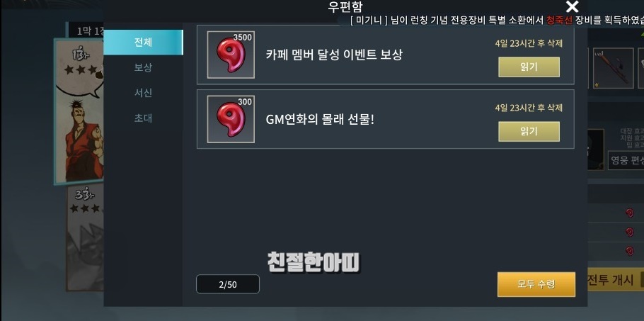This screenshot has height=321, width=644.
Task: Claim all mail with 모두 수령
Action: pos(536,284)
